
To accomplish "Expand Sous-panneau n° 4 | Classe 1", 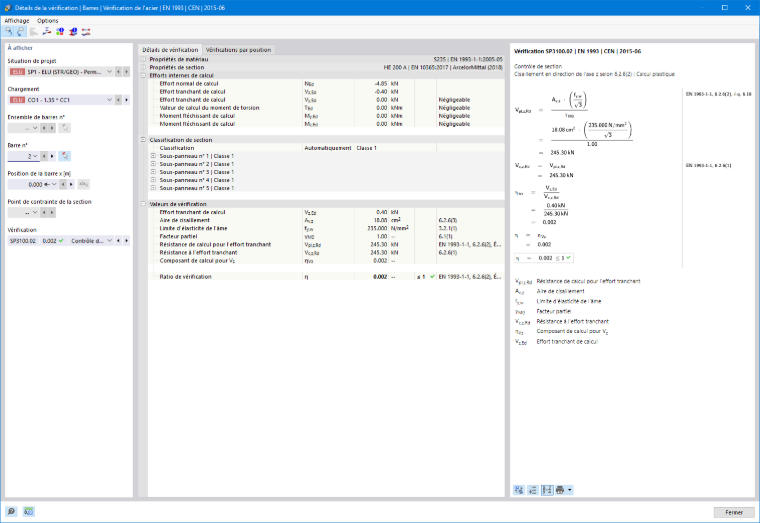I will [153, 180].
